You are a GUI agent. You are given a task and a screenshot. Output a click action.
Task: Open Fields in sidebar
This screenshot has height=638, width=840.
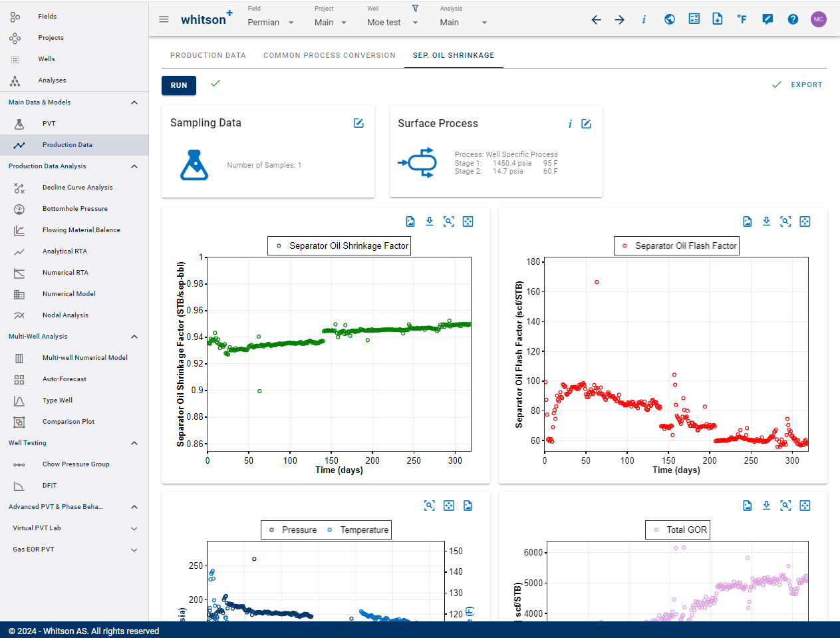pyautogui.click(x=74, y=16)
